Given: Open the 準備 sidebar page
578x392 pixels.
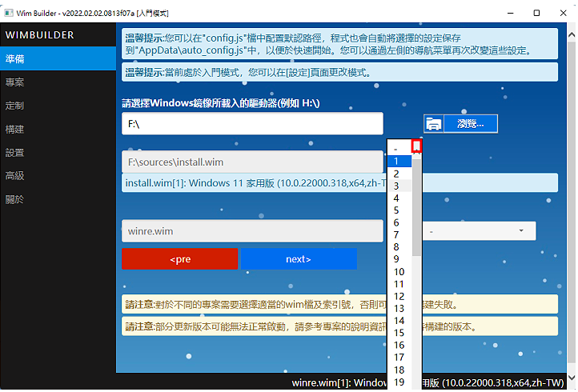Looking at the screenshot, I should 58,58.
